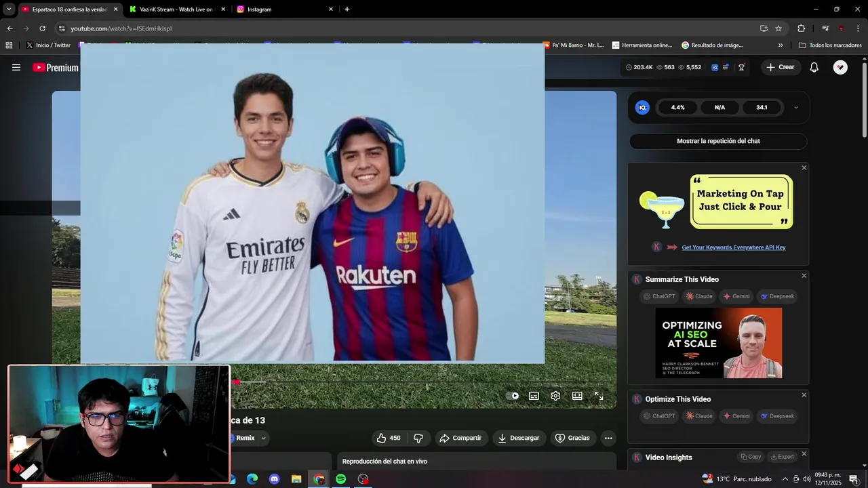Screen dimensions: 868x488
Task: Click the round vidIQ logo in the score panel
Action: 642,107
